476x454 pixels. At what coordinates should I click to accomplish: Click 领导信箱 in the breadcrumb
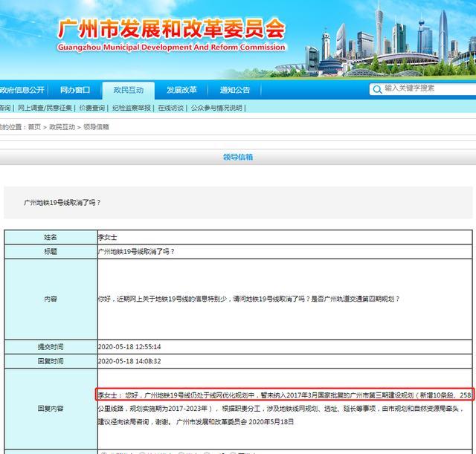click(x=96, y=127)
